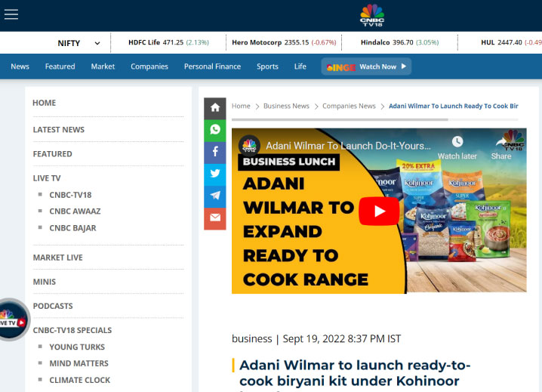Viewport: 542px width, 392px height.
Task: Open CNBC BAJAR live channel
Action: tap(72, 228)
